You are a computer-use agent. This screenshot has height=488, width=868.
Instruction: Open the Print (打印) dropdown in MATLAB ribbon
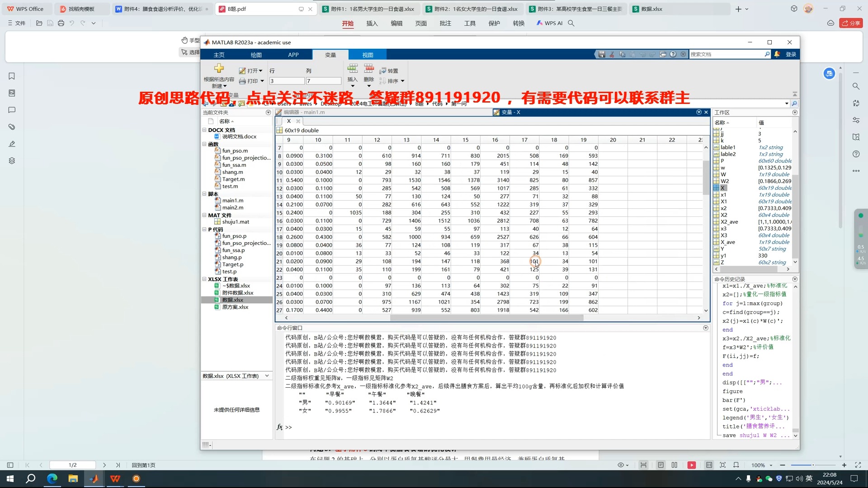(251, 81)
